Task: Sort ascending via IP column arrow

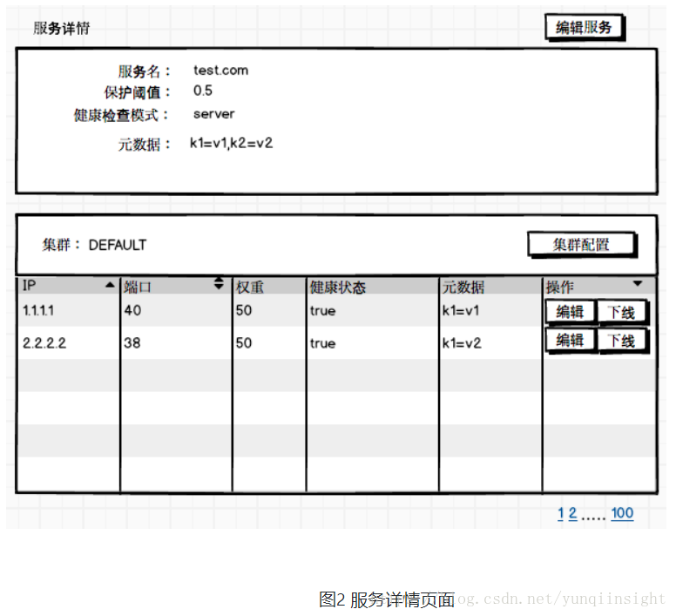Action: [x=110, y=285]
